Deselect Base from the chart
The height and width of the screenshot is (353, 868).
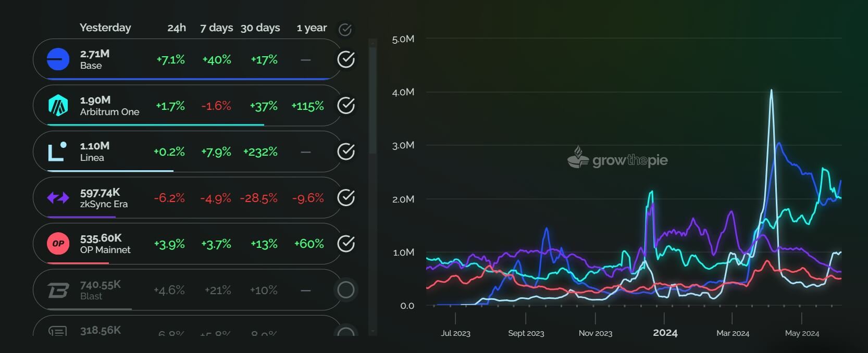pos(346,59)
